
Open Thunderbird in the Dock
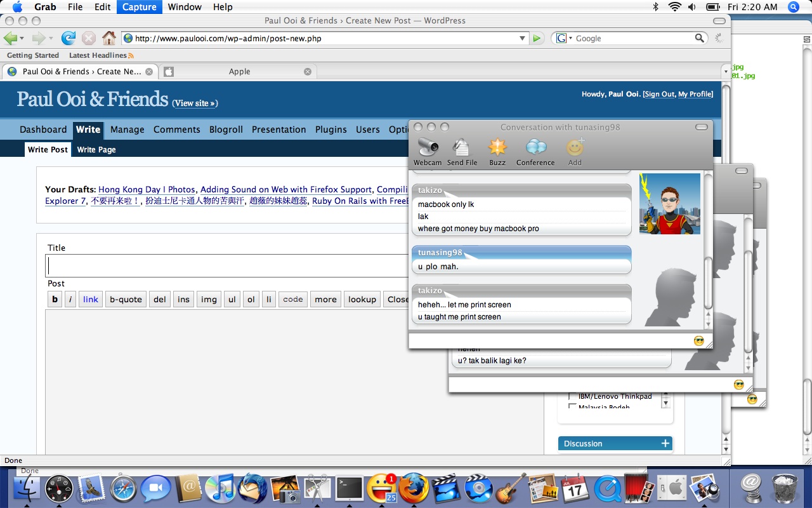click(252, 488)
